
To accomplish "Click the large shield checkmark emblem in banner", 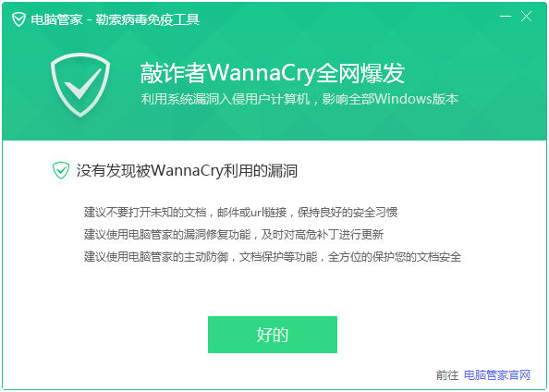I will tap(80, 85).
